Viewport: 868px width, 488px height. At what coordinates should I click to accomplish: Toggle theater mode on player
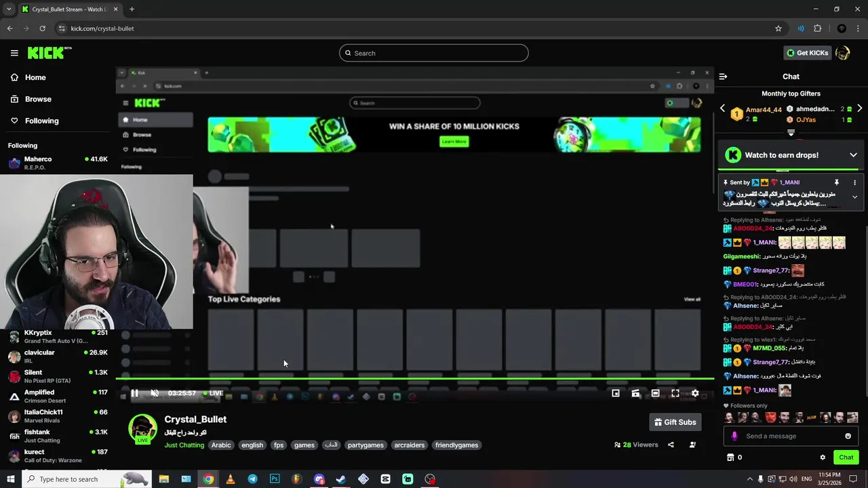655,393
